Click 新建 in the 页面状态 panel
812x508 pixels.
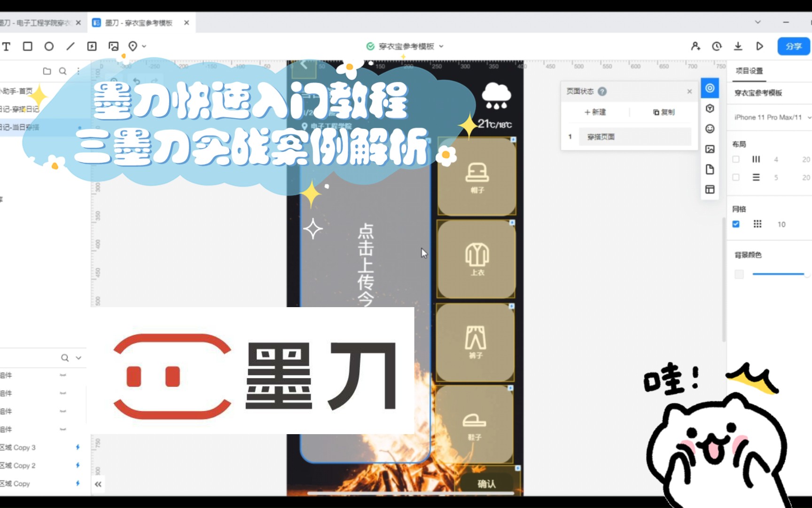595,112
